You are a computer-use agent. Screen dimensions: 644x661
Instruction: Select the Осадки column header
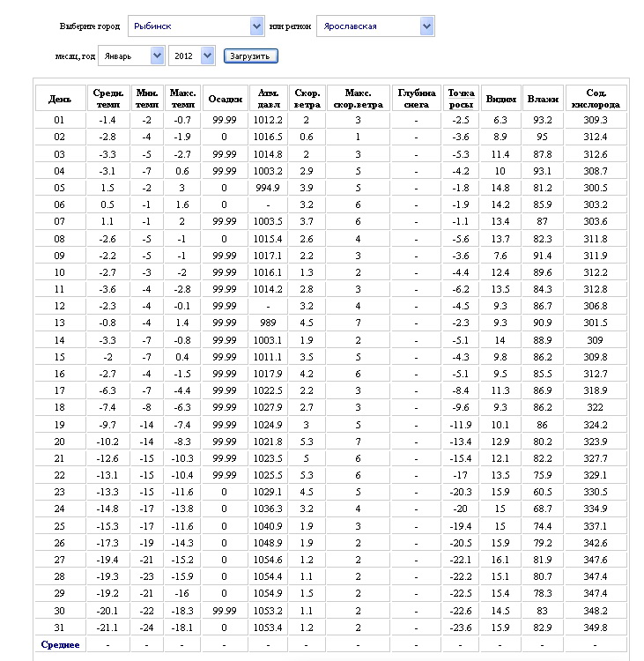coord(225,99)
